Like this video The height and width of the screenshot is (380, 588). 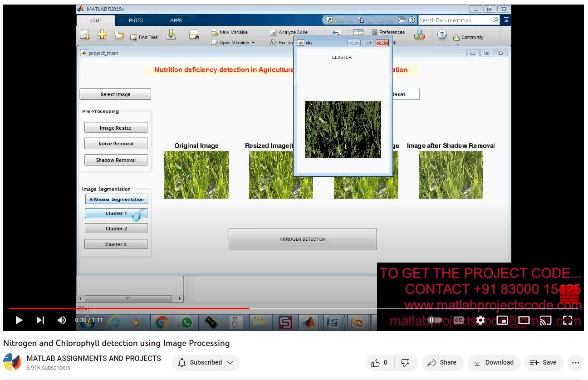[379, 362]
